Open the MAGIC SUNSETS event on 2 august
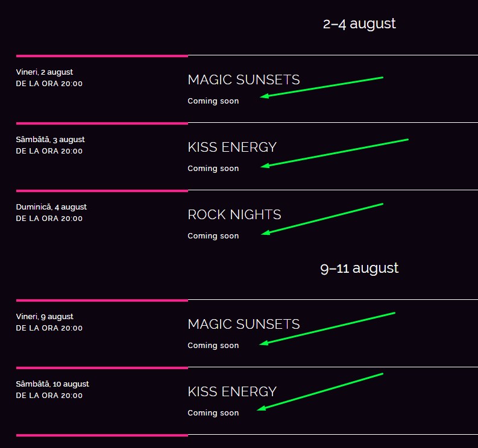 (x=244, y=79)
